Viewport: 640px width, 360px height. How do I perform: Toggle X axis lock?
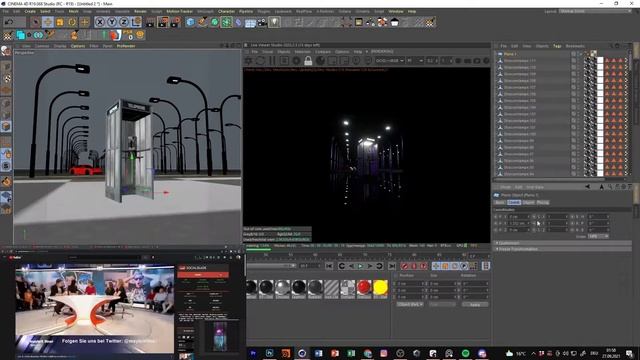click(100, 22)
